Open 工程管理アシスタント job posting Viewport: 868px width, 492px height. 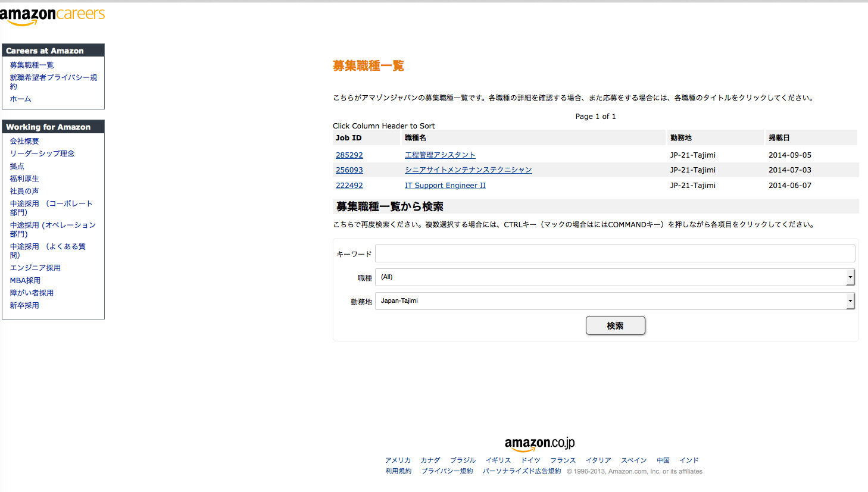[440, 155]
